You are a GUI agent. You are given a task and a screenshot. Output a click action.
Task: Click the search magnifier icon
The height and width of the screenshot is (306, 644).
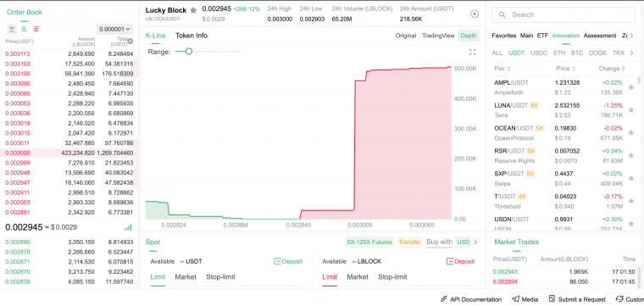tap(502, 14)
